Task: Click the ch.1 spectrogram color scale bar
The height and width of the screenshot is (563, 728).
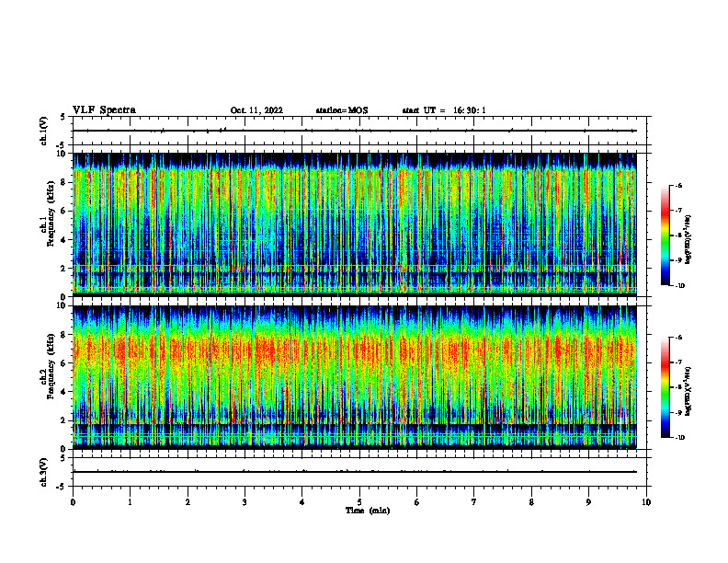Action: coord(665,236)
